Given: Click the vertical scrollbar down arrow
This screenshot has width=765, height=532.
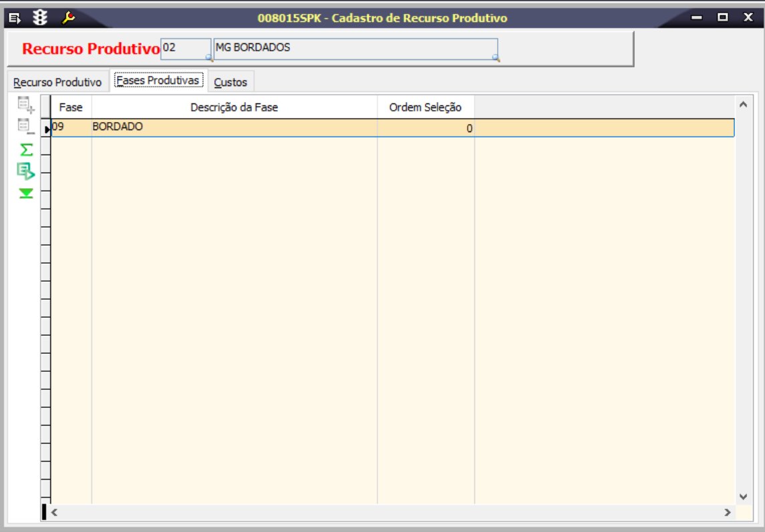Looking at the screenshot, I should (x=743, y=497).
